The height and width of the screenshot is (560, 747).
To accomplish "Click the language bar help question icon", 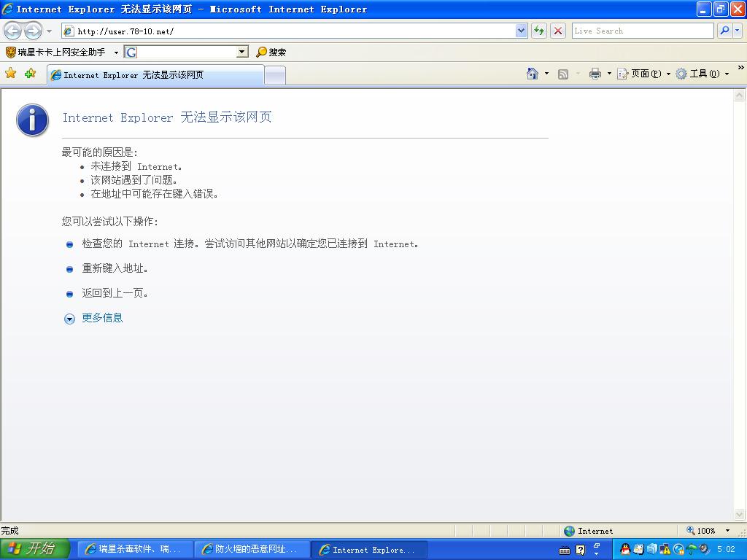I will [x=580, y=550].
